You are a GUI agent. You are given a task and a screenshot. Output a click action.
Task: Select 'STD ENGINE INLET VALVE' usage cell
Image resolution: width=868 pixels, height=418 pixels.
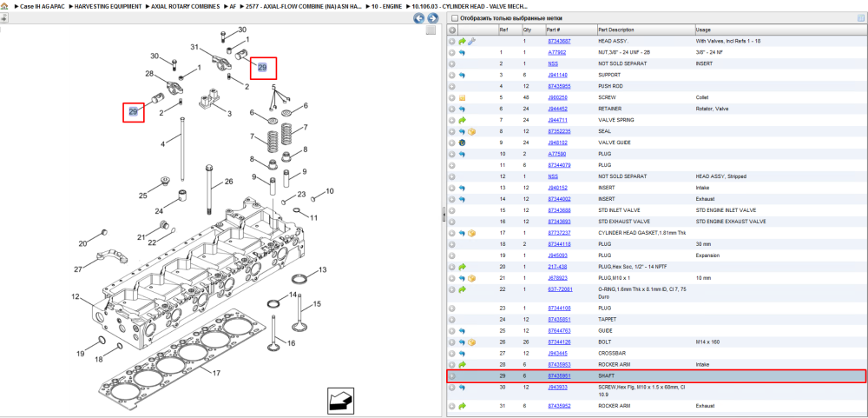click(727, 210)
